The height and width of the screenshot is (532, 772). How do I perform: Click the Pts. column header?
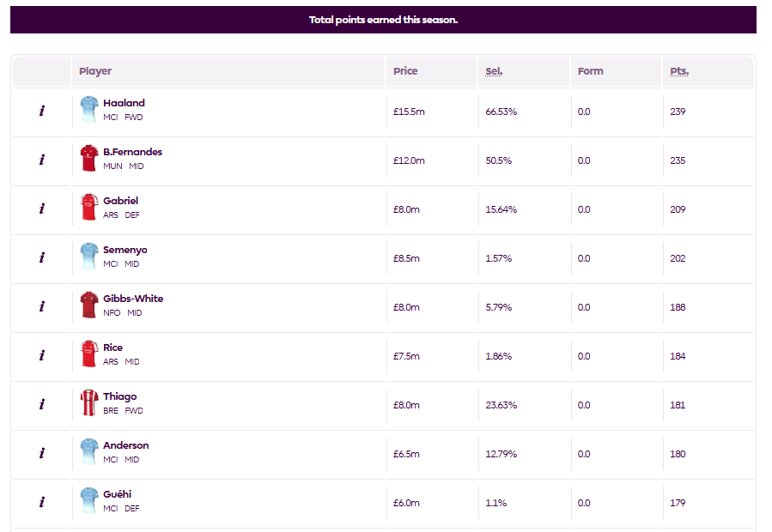point(679,71)
